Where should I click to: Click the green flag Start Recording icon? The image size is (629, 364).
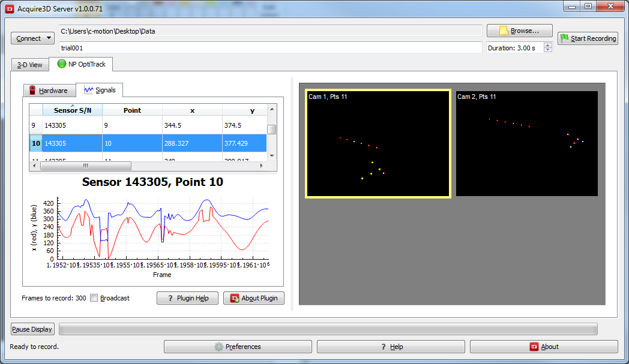[x=564, y=38]
